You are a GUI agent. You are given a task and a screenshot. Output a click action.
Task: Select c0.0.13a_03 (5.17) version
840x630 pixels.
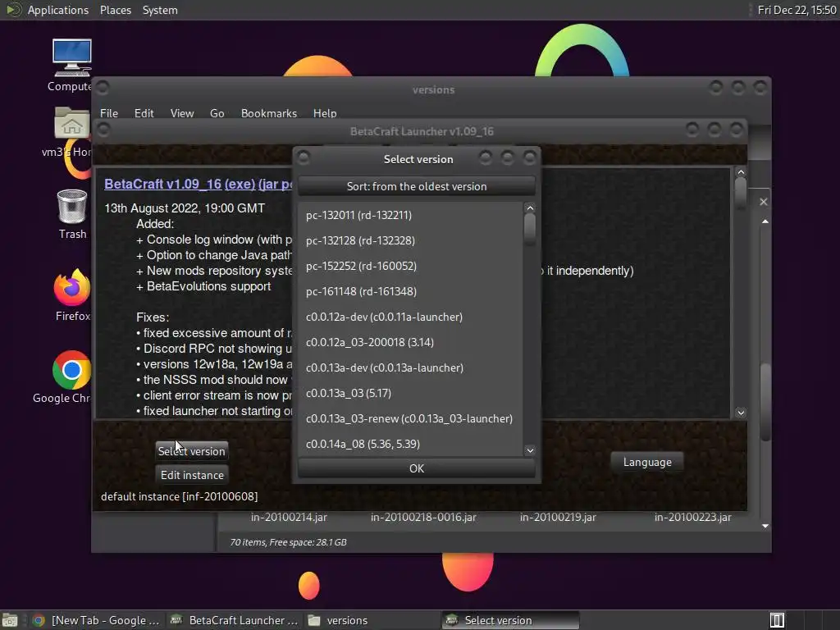410,393
